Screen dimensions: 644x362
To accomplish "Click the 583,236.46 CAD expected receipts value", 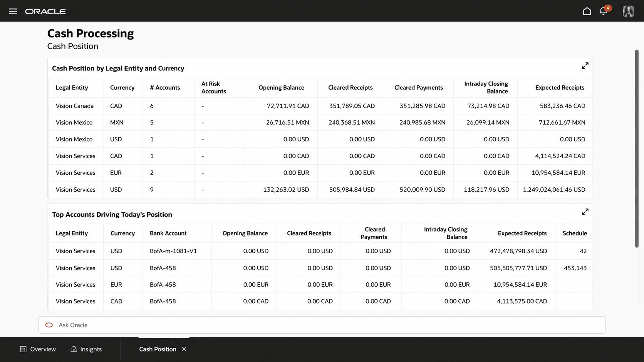I will point(562,106).
